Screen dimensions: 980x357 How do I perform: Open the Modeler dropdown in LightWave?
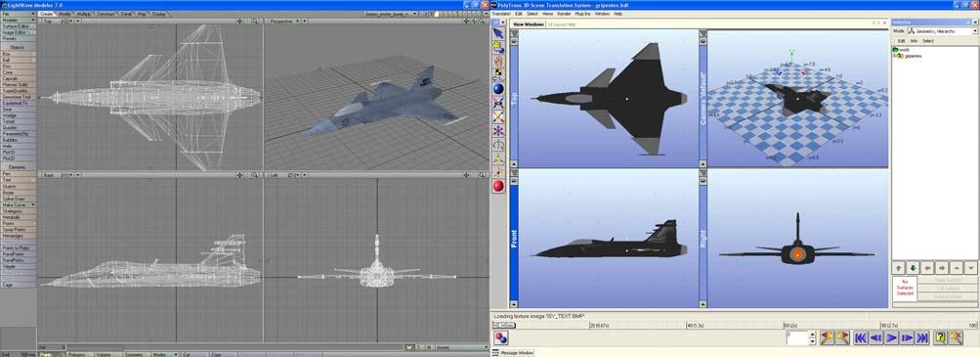pyautogui.click(x=19, y=20)
